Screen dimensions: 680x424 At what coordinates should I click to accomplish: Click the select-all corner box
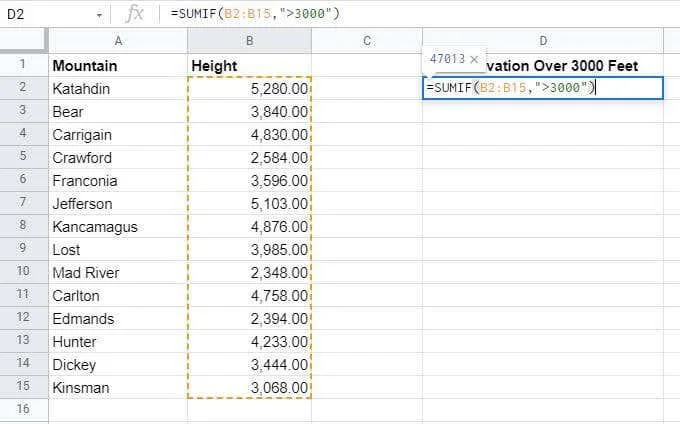pos(24,40)
